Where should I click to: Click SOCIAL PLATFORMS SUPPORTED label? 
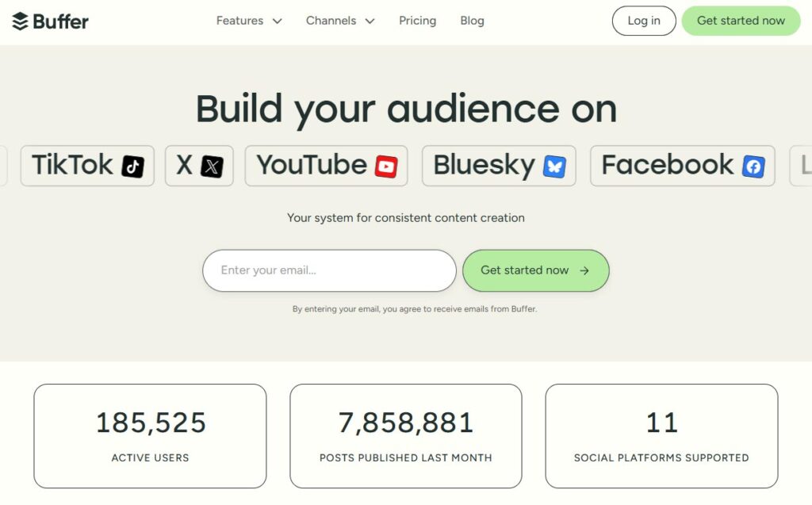(x=661, y=458)
